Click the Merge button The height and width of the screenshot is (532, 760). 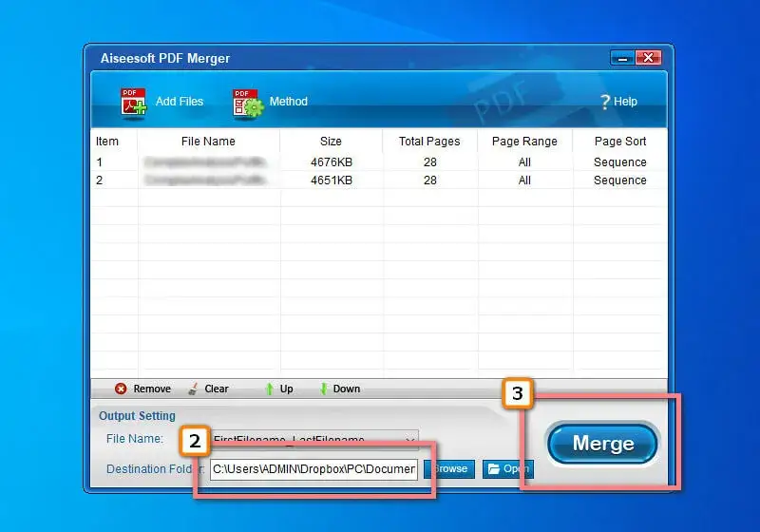click(602, 444)
